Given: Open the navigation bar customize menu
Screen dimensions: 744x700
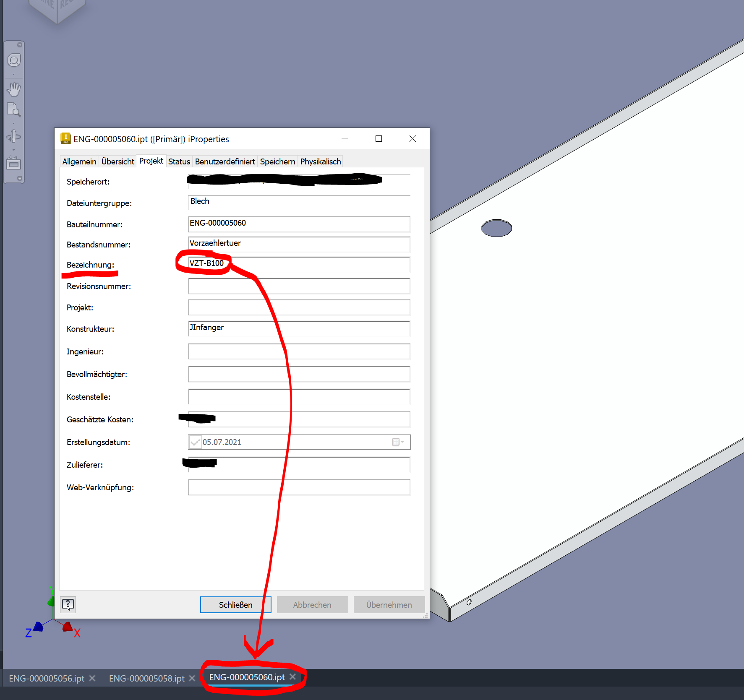Looking at the screenshot, I should [x=20, y=178].
